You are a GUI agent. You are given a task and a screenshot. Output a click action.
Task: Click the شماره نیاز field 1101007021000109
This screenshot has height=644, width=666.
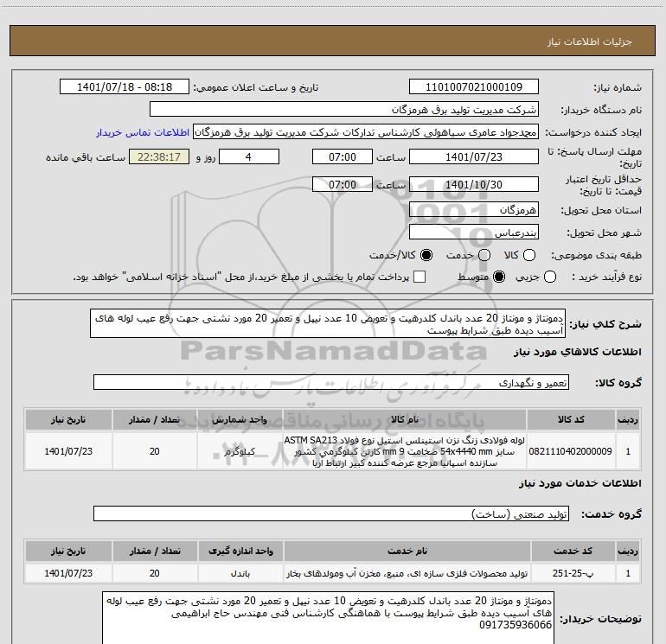(x=474, y=86)
